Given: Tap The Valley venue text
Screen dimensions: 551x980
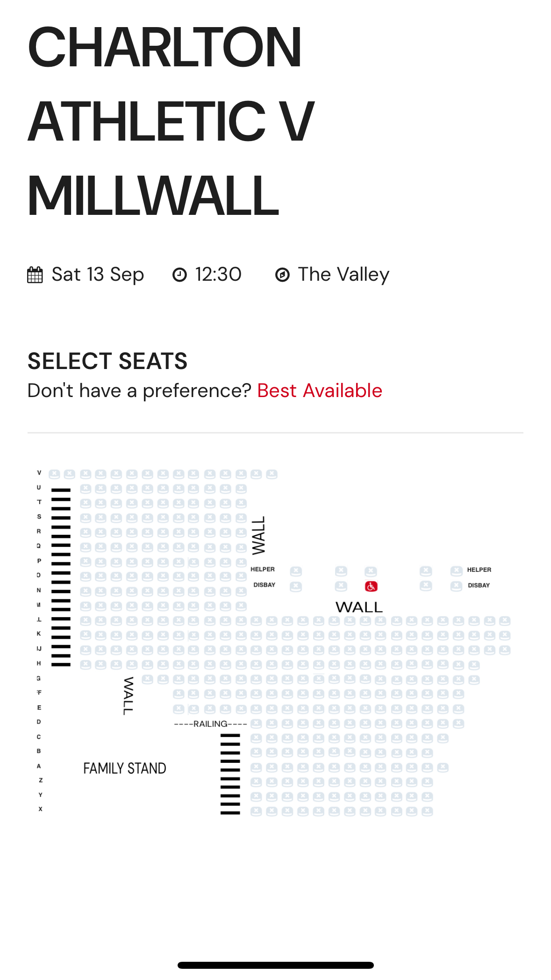Looking at the screenshot, I should pos(343,275).
